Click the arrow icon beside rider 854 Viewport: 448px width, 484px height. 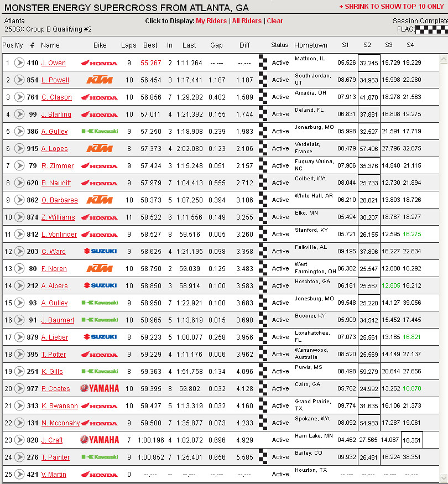point(19,80)
